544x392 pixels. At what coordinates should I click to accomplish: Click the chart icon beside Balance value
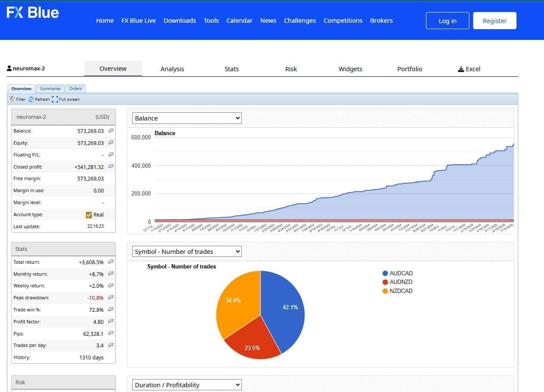coord(111,130)
